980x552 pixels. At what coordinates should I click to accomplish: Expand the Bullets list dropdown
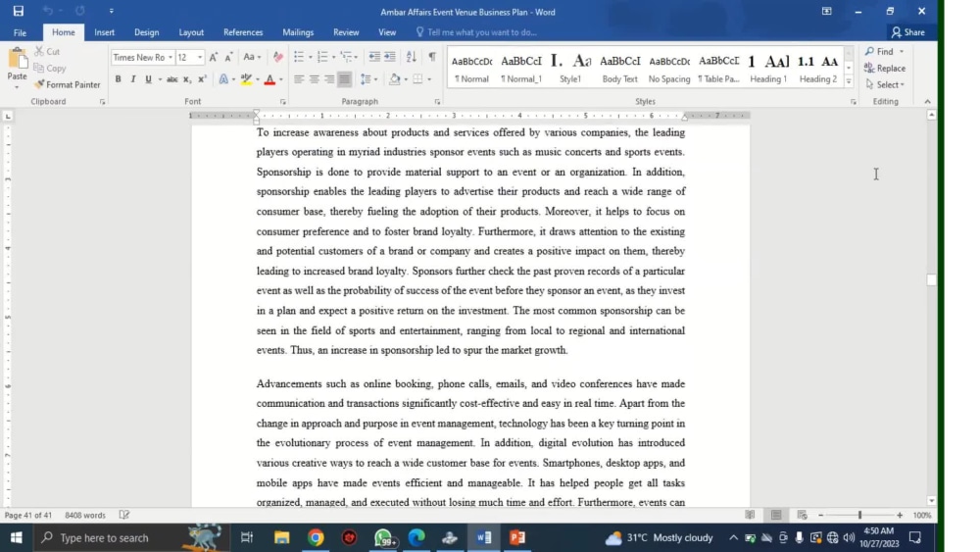click(x=311, y=58)
